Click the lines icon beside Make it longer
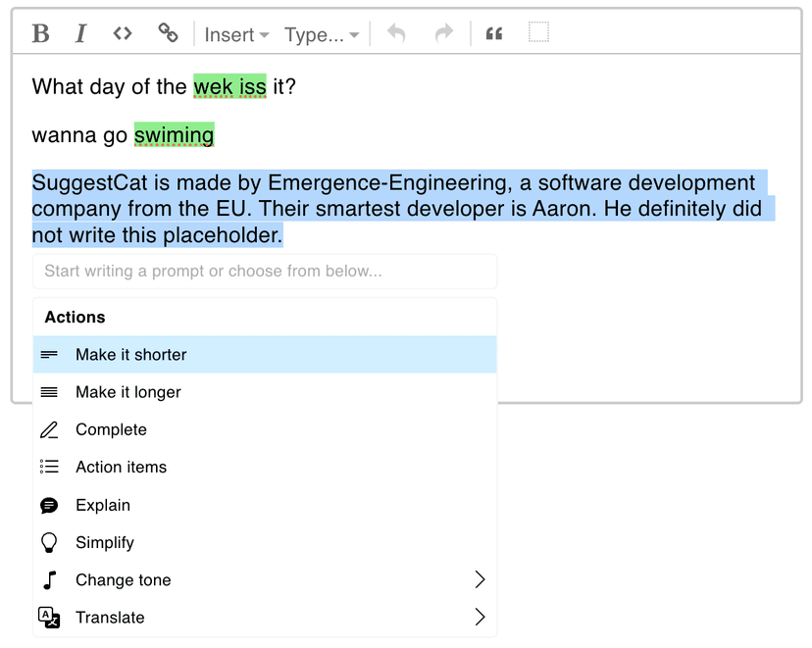Screen dimensions: 812x648 (x=49, y=392)
